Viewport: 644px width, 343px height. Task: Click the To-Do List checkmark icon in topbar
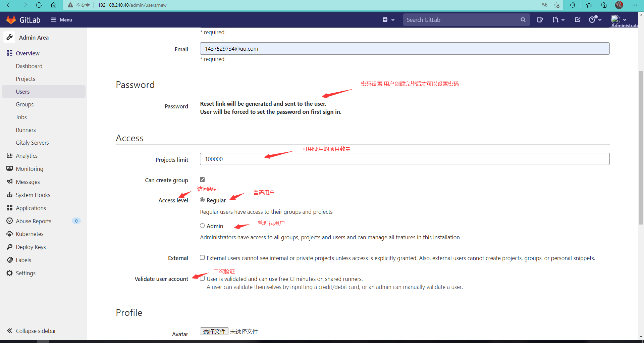577,19
